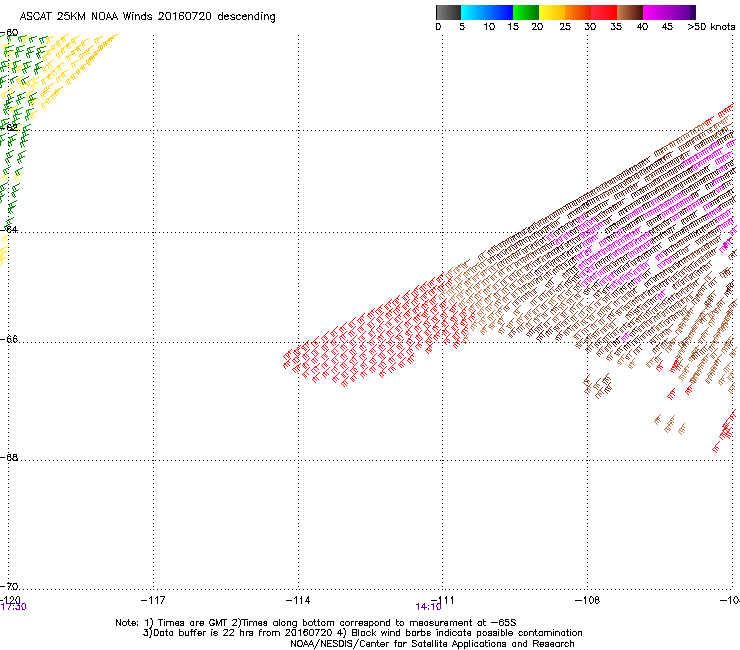This screenshot has width=740, height=650.
Task: Click the -117 longitude axis label
Action: (153, 600)
